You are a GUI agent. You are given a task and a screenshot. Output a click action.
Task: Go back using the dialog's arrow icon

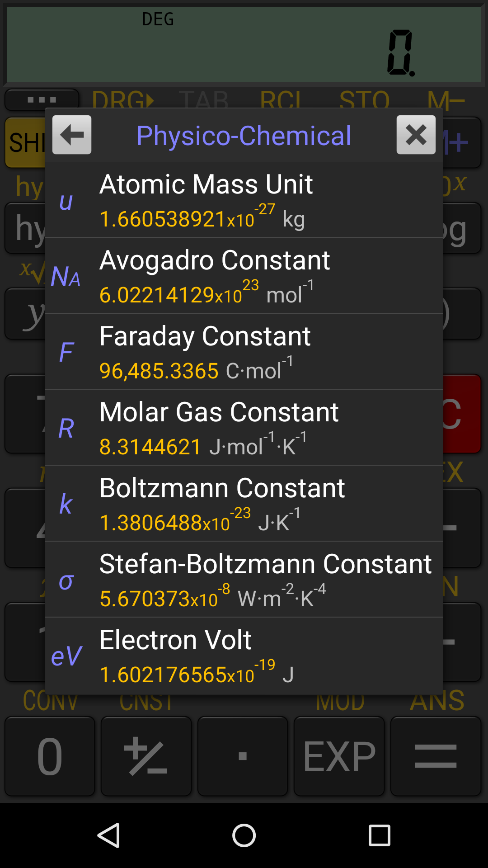click(71, 135)
